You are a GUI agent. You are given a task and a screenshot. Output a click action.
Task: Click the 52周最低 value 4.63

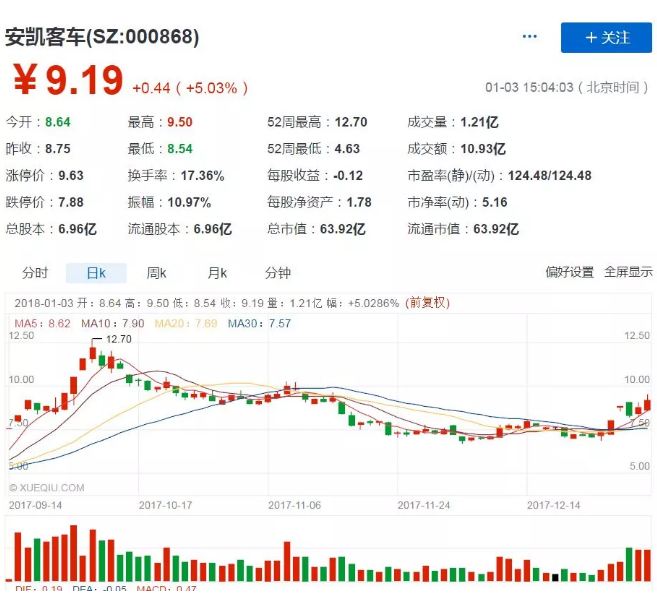pyautogui.click(x=347, y=149)
